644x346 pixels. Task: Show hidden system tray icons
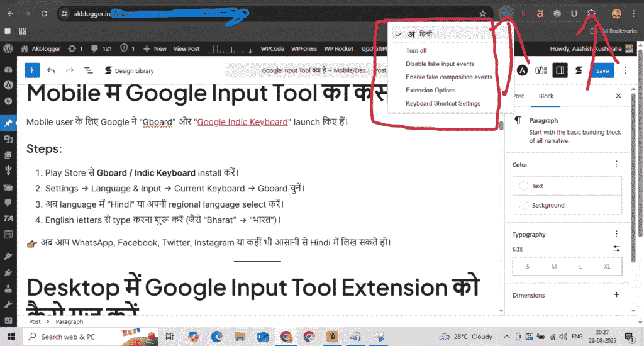click(x=506, y=337)
